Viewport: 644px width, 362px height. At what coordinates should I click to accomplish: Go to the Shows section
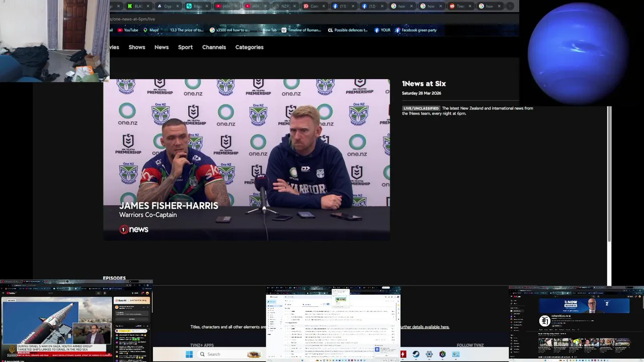[x=137, y=47]
